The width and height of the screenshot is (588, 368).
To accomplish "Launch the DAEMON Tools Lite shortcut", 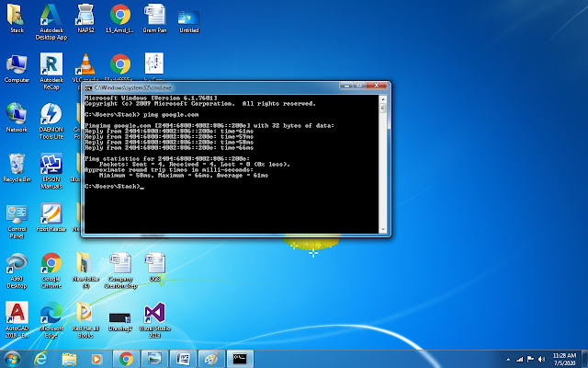I will coord(51,121).
